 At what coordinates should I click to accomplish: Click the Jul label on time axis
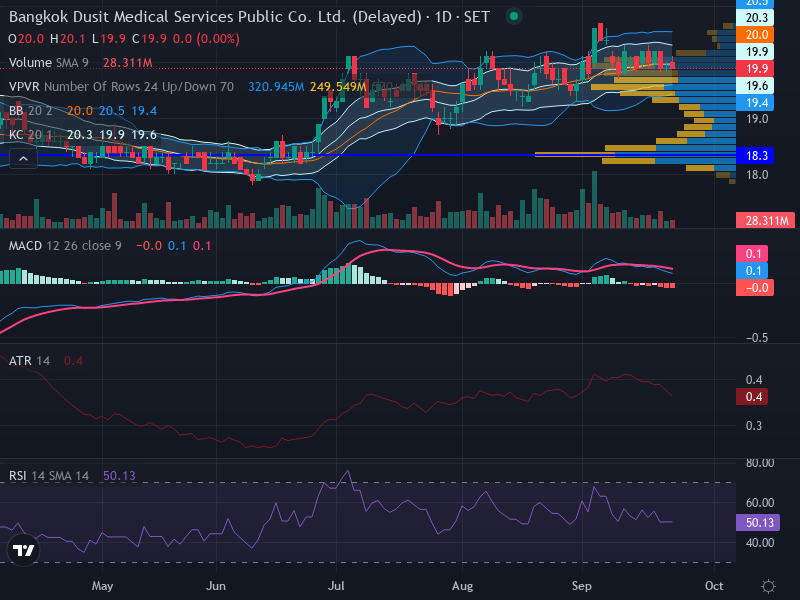point(336,586)
